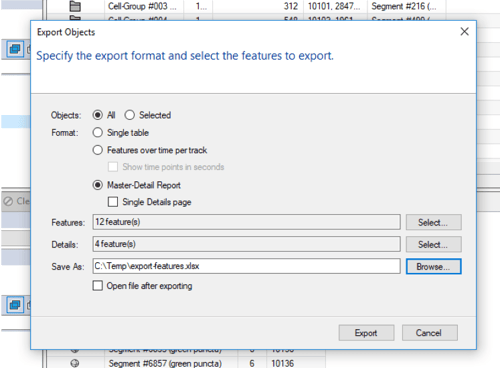The width and height of the screenshot is (500, 368).
Task: Click the 12 feature(s) Features field
Action: pos(246,222)
